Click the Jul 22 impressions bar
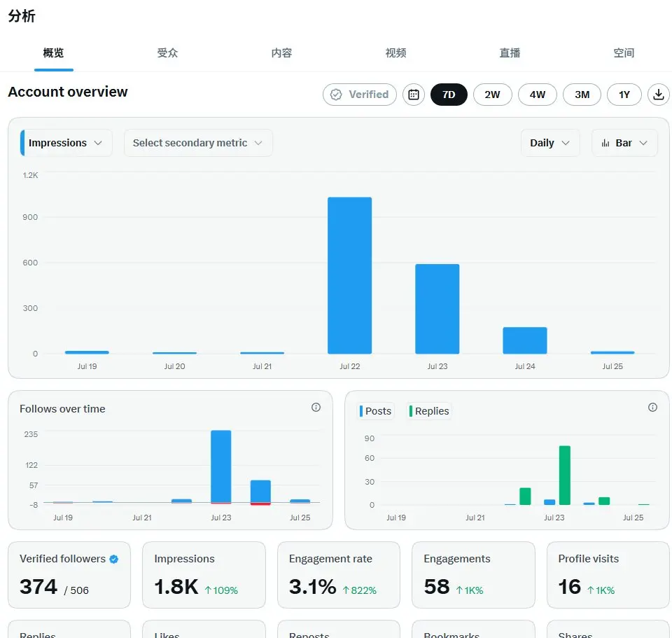672x638 pixels. pyautogui.click(x=350, y=275)
